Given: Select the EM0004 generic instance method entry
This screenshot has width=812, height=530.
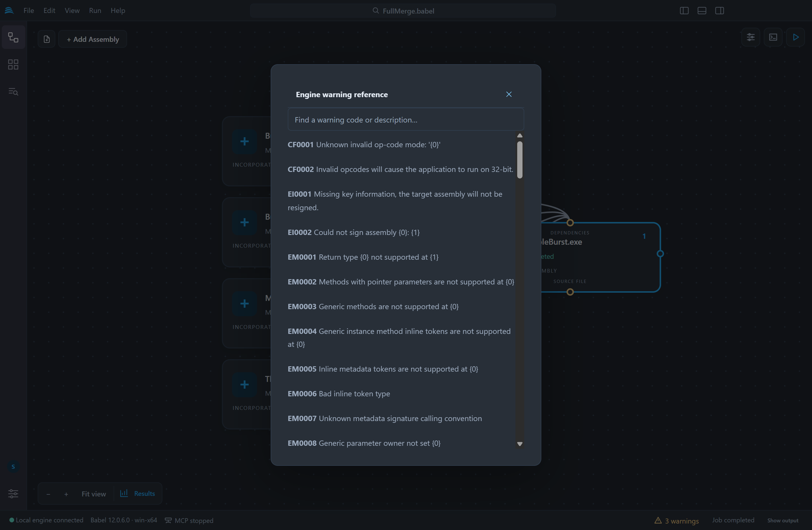Looking at the screenshot, I should pyautogui.click(x=399, y=337).
